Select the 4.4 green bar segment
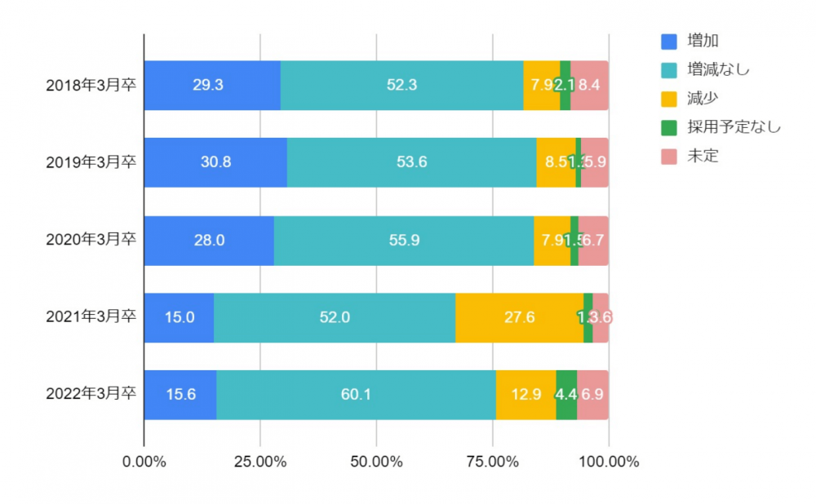This screenshot has width=816, height=504. coord(566,395)
